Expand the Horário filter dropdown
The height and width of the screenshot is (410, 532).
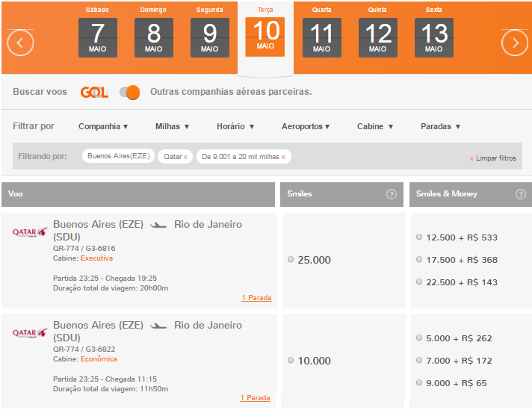pyautogui.click(x=235, y=126)
